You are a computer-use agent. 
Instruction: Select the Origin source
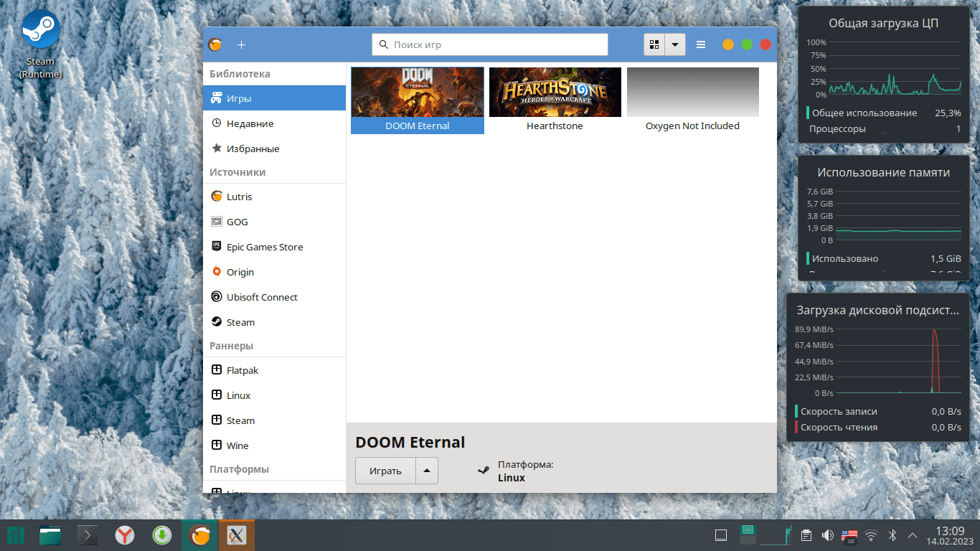click(274, 272)
